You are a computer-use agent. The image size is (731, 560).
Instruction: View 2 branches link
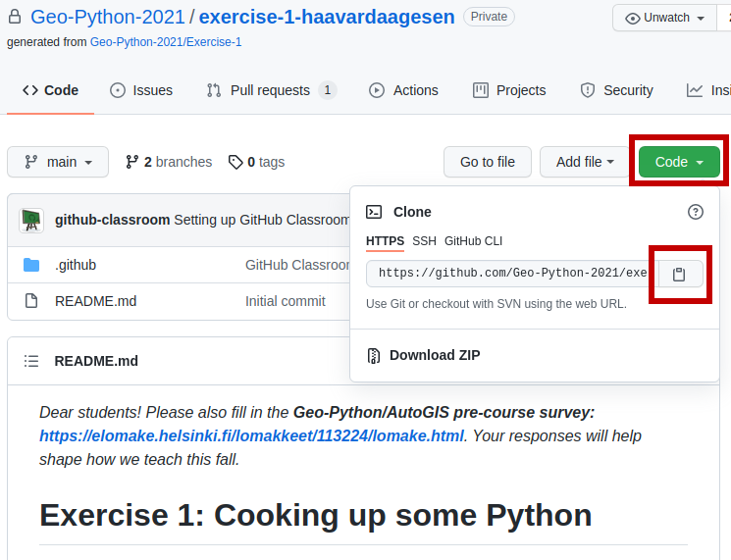169,162
